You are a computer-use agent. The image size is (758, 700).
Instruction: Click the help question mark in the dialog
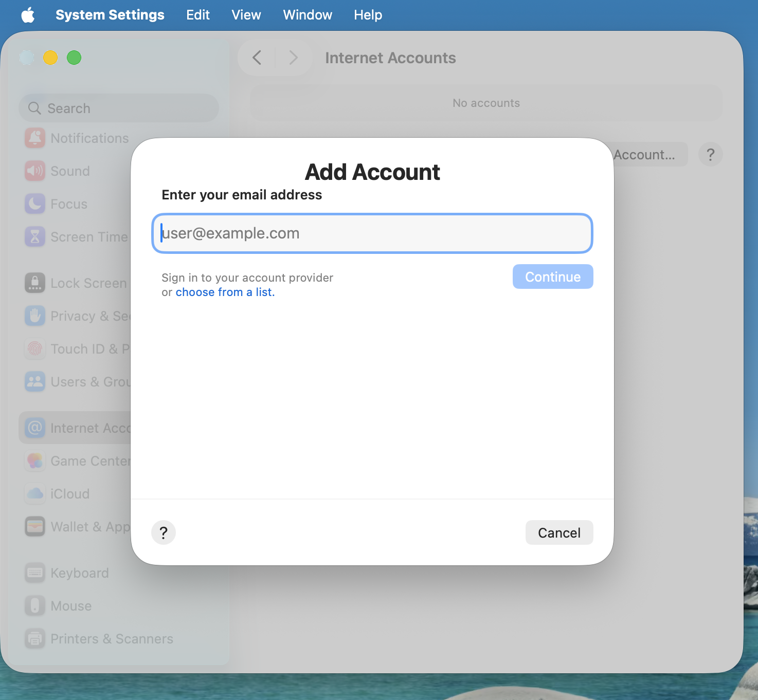pos(164,532)
